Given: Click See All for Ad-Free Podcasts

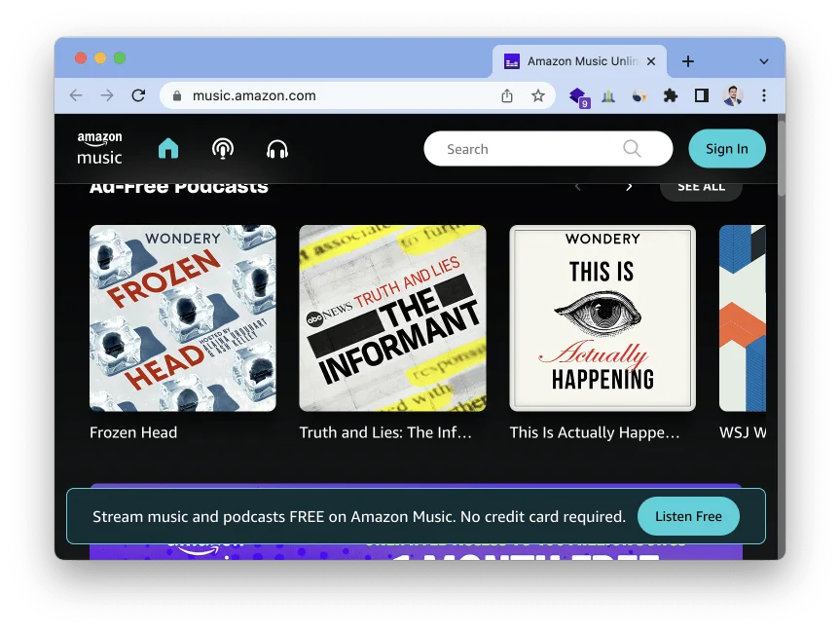Looking at the screenshot, I should coord(701,188).
